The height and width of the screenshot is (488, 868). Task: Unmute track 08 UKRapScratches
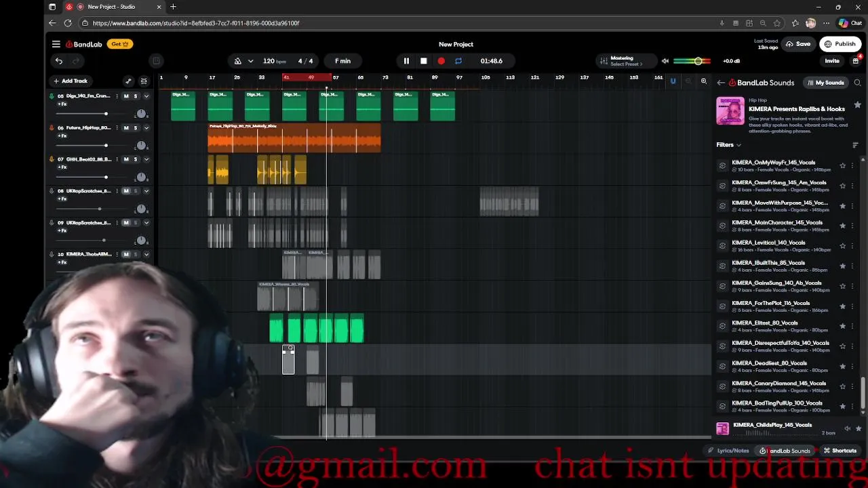tap(126, 191)
